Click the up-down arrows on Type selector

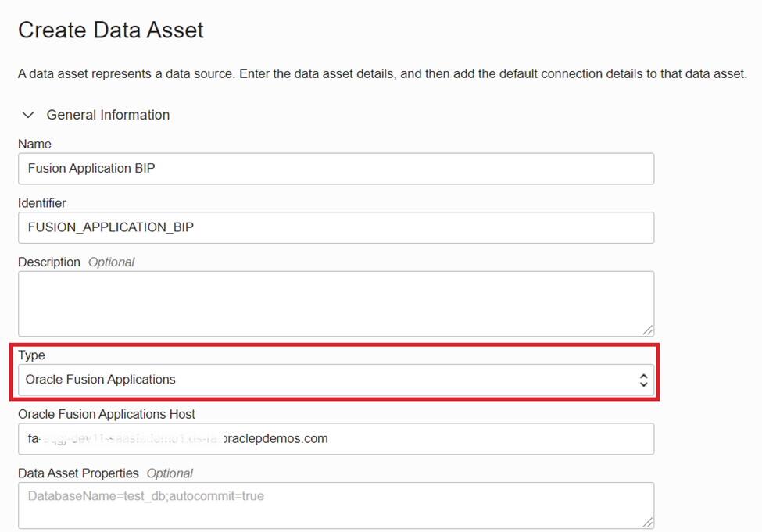[643, 380]
